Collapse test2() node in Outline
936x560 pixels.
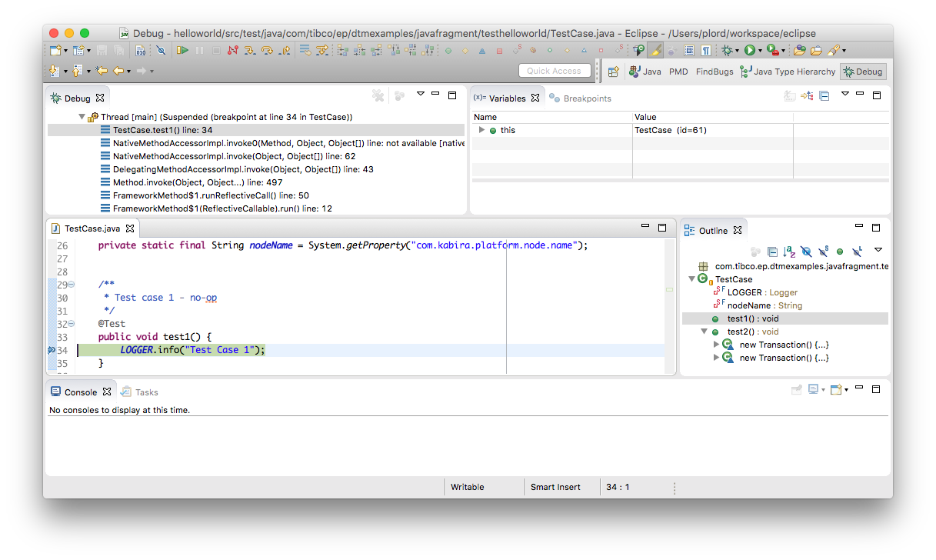coord(704,332)
